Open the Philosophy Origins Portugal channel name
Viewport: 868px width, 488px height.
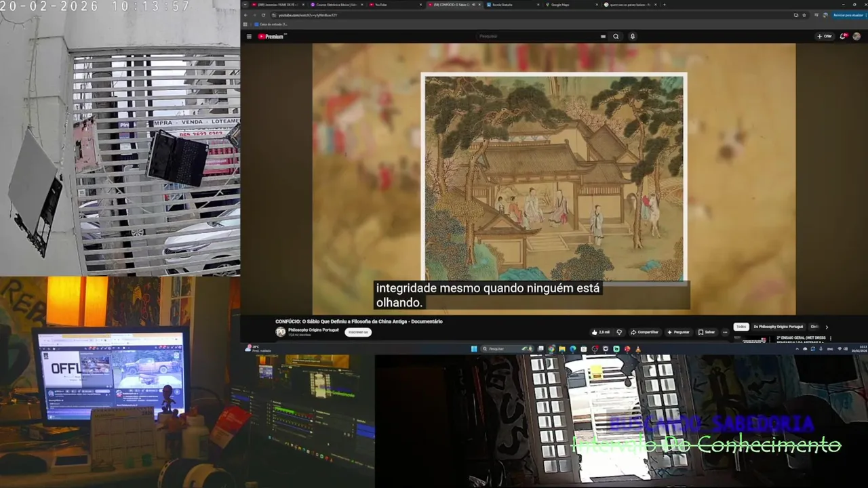pos(313,330)
